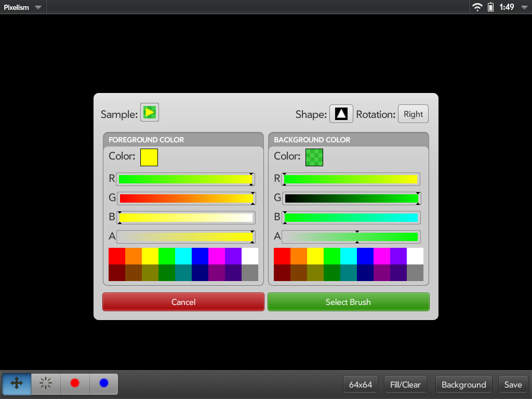532x399 pixels.
Task: Pick red swatch in foreground palette
Action: [x=117, y=256]
